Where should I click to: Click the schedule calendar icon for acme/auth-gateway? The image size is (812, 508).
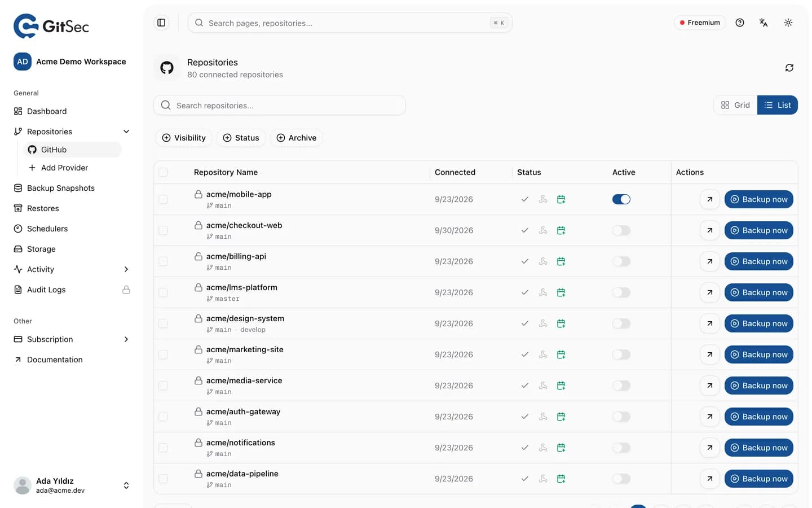561,417
